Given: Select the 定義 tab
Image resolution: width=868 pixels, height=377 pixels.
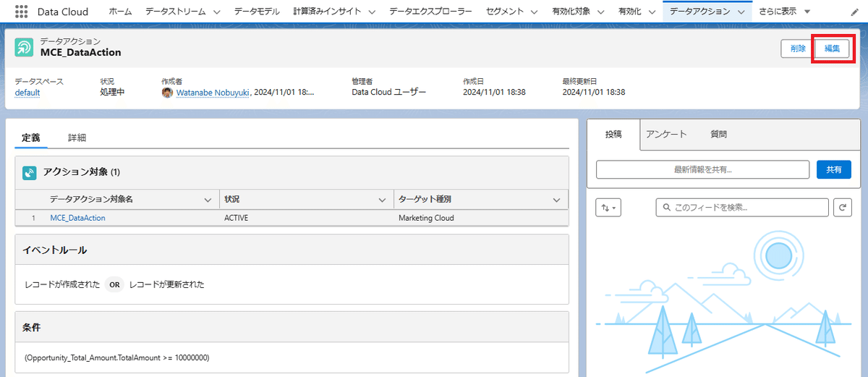Looking at the screenshot, I should [x=31, y=137].
